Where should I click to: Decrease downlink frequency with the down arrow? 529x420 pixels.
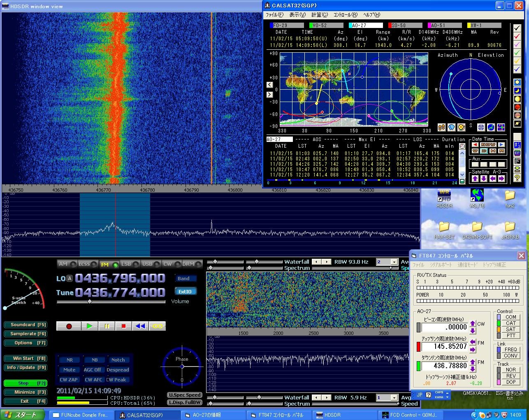(473, 369)
